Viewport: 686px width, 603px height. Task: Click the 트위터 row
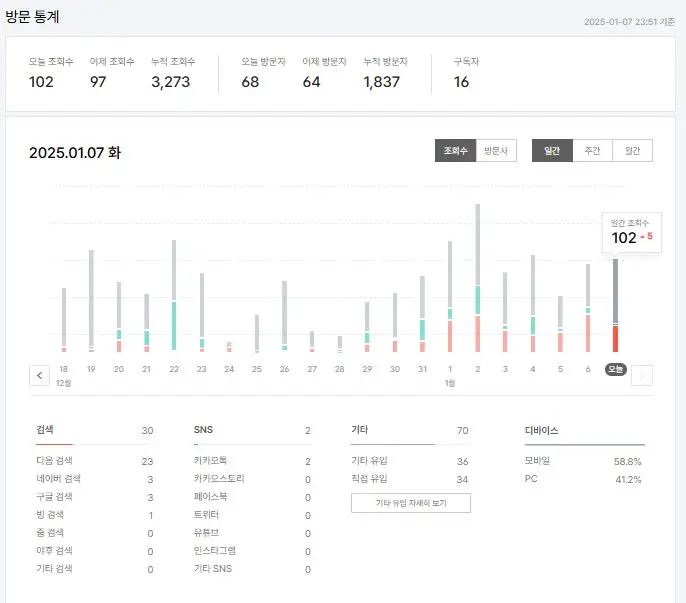tap(252, 515)
